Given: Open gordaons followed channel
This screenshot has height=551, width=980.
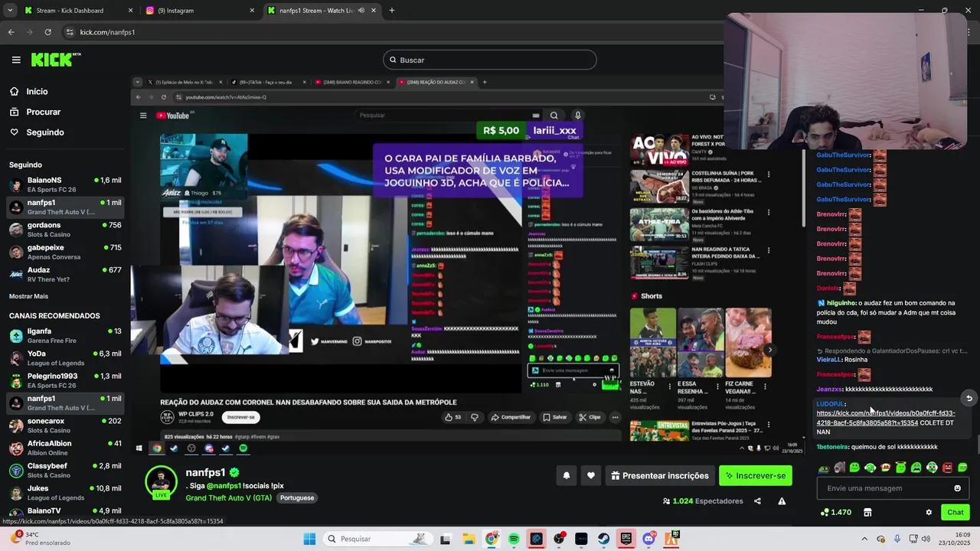Looking at the screenshot, I should 65,230.
